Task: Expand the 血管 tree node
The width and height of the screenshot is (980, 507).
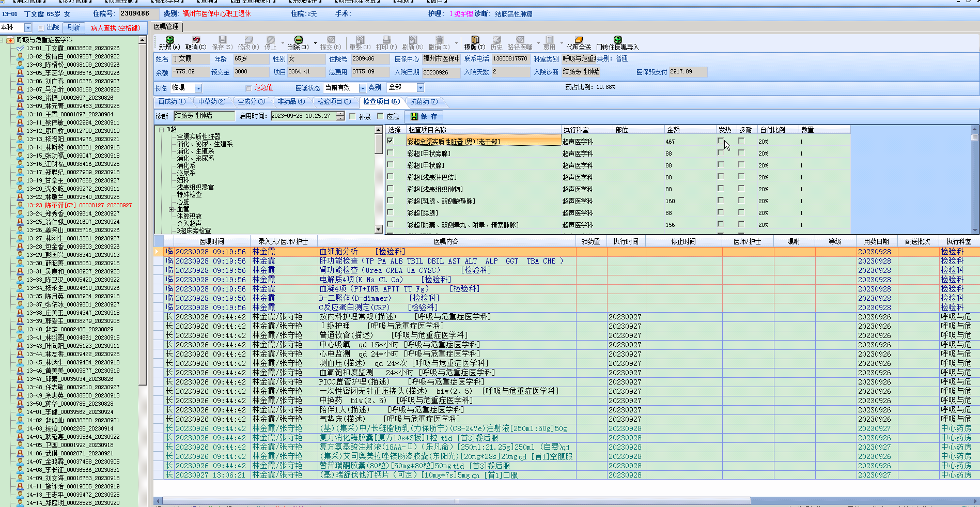Action: tap(171, 209)
